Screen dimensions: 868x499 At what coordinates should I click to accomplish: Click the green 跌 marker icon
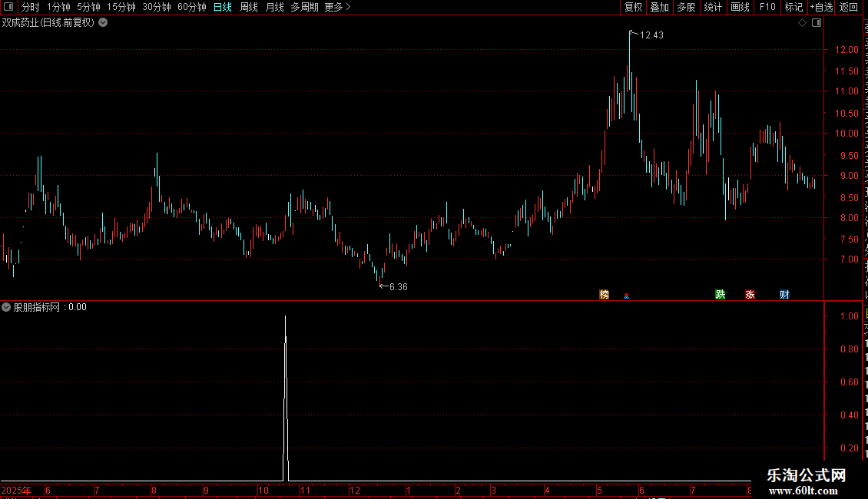pos(721,294)
